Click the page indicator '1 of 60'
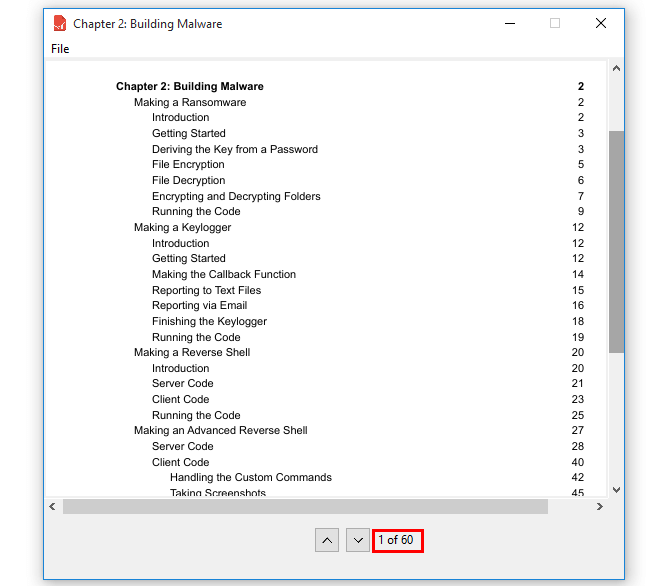This screenshot has width=670, height=586. 396,540
